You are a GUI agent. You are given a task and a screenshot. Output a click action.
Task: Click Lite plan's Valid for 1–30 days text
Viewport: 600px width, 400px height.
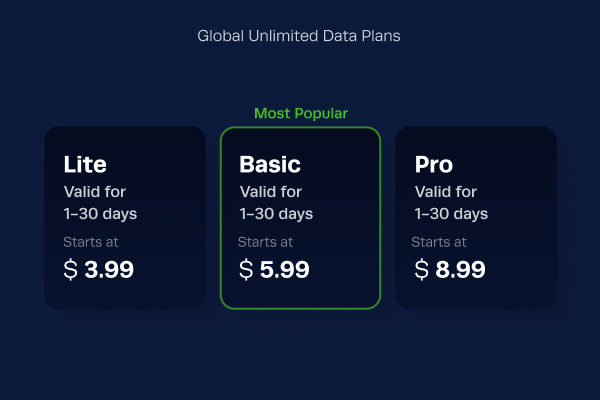tap(100, 203)
